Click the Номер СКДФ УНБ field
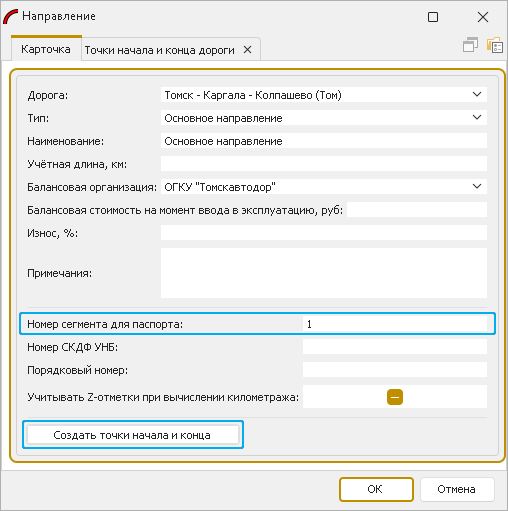This screenshot has width=508, height=511. tap(395, 347)
